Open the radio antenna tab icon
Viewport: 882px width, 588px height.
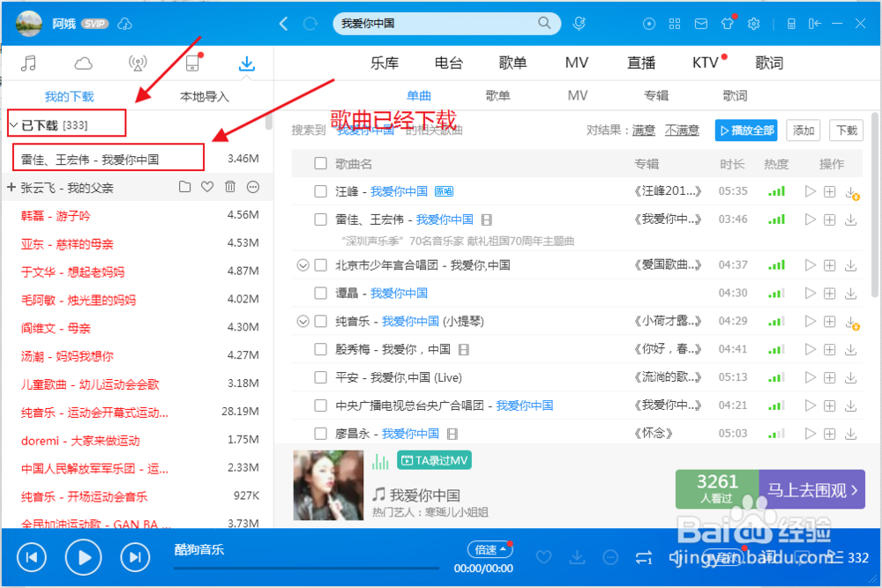click(138, 63)
